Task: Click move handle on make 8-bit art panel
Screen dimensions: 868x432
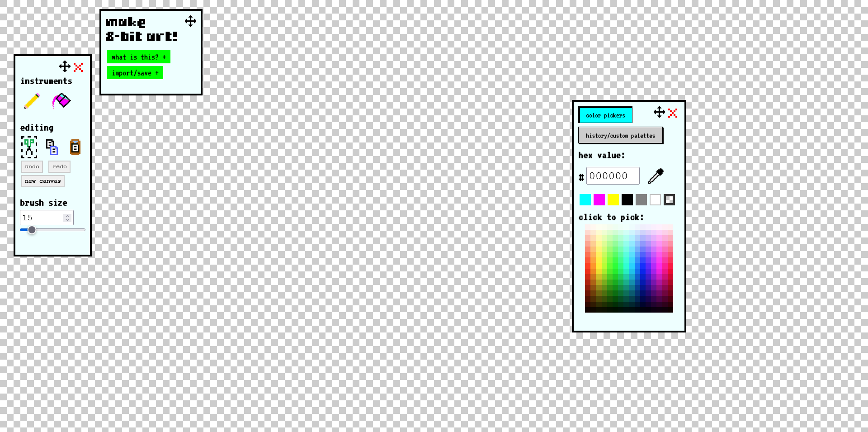Action: (190, 21)
